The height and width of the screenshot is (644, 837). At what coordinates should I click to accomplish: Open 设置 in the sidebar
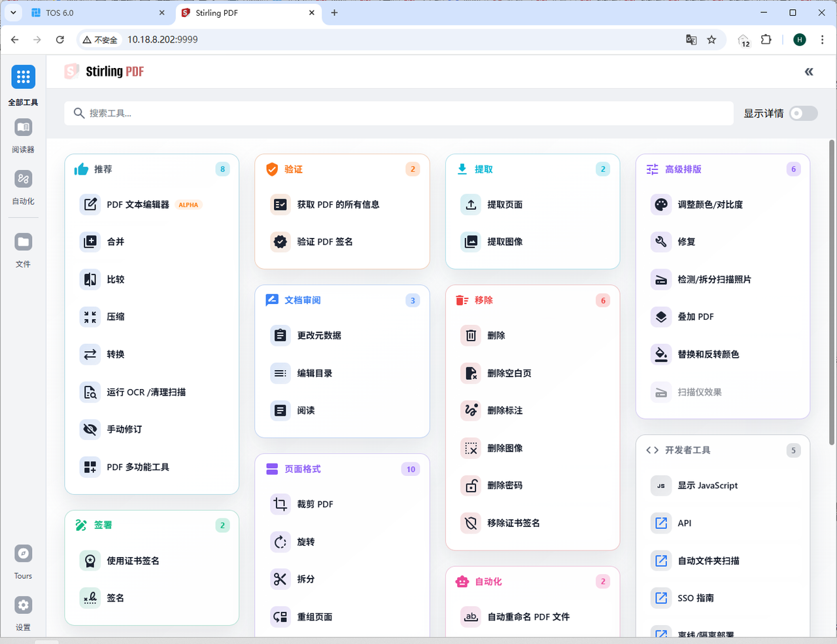point(23,613)
